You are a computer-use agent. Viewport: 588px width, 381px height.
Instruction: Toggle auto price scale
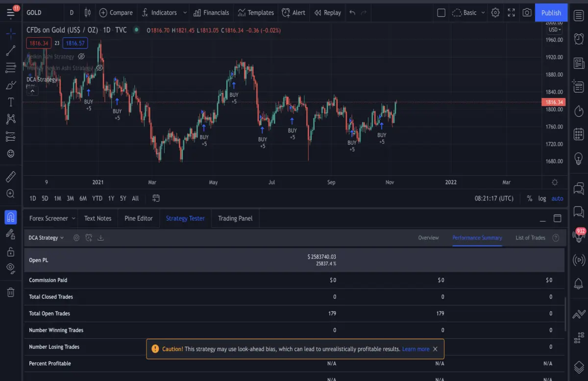coord(557,199)
